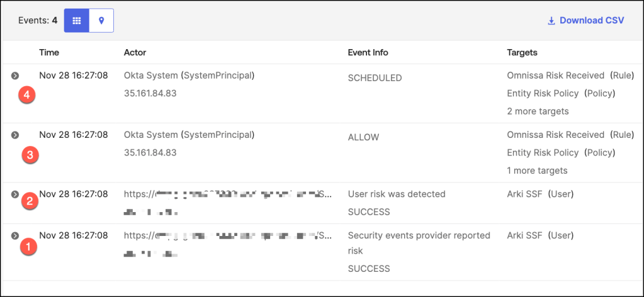The image size is (644, 297).
Task: Open '1 more targets' link
Action: 537,170
